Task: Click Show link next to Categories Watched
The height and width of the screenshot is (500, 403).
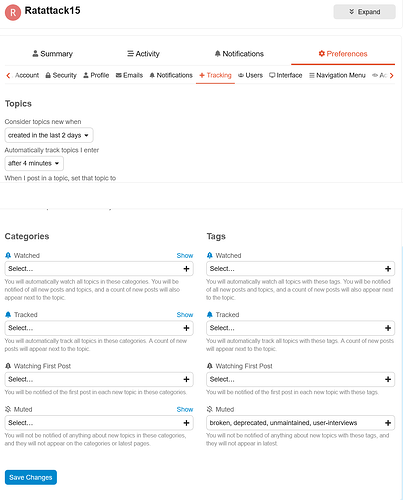Action: (x=185, y=256)
